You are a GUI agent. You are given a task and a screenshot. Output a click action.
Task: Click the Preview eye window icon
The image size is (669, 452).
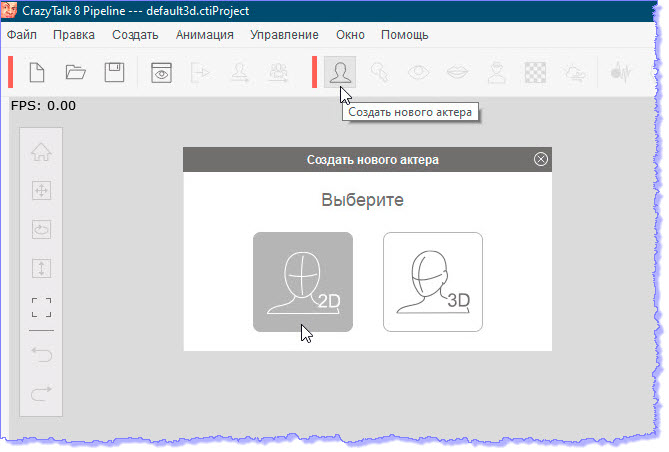[x=161, y=72]
